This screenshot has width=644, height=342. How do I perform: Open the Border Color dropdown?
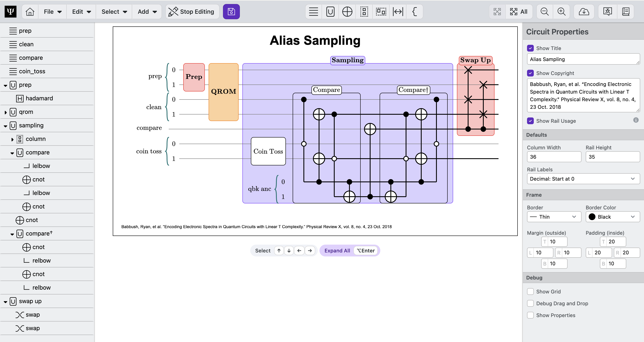(x=612, y=217)
